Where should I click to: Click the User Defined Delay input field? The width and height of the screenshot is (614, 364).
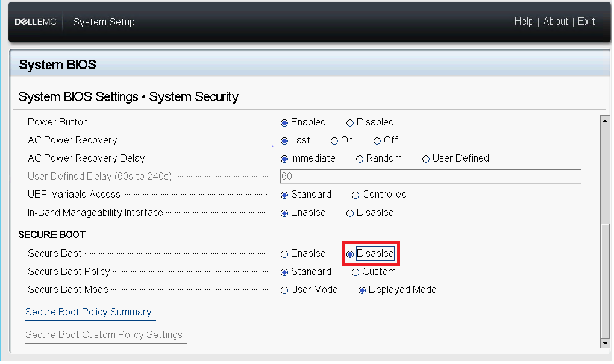click(x=430, y=176)
